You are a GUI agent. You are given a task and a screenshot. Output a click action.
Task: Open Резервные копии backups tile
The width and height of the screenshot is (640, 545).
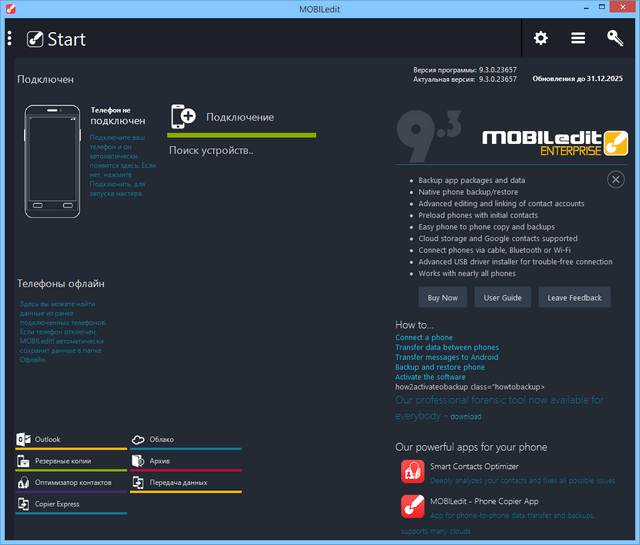[71, 461]
